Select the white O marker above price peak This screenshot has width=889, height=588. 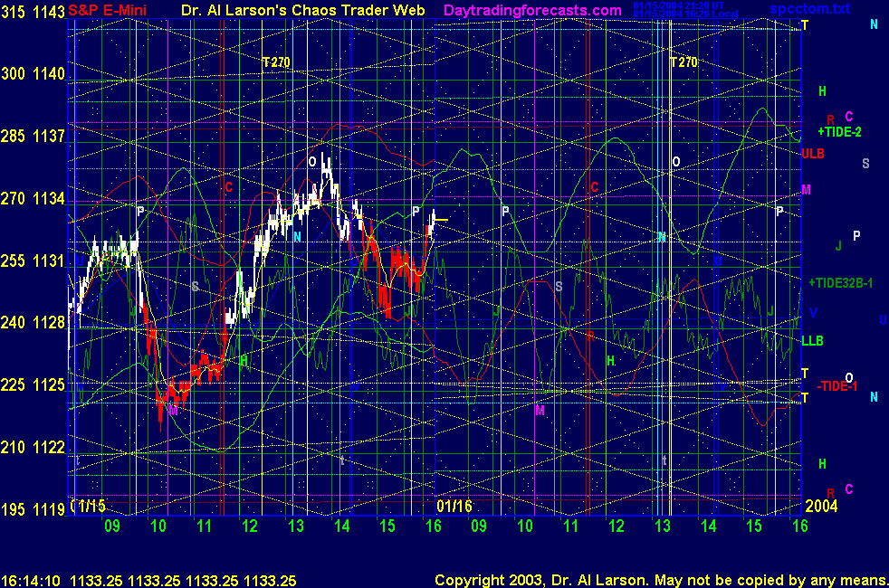tap(312, 161)
